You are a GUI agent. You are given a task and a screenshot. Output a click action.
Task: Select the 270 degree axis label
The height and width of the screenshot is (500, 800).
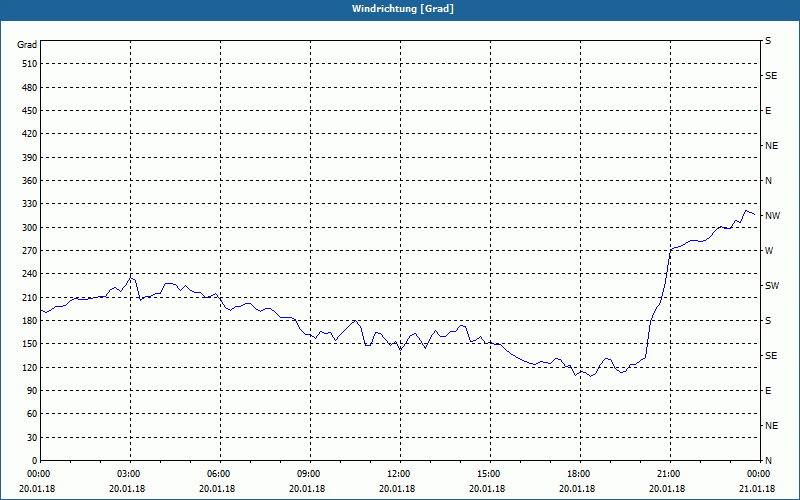[30, 251]
